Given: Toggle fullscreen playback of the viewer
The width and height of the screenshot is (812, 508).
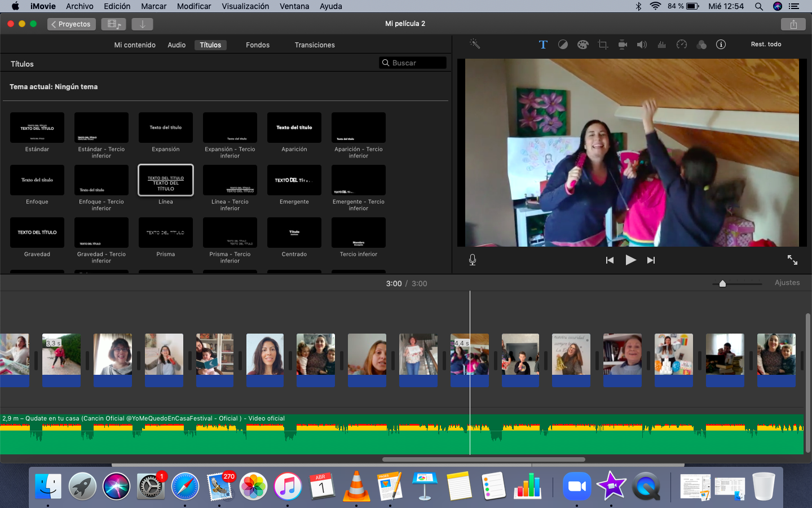Looking at the screenshot, I should click(x=792, y=260).
